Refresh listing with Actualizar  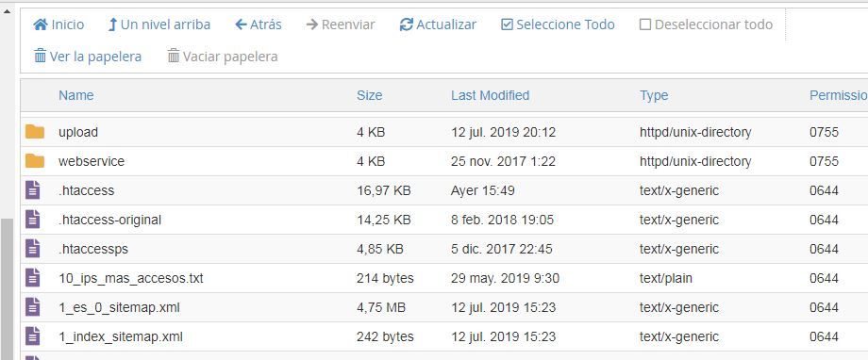(438, 25)
